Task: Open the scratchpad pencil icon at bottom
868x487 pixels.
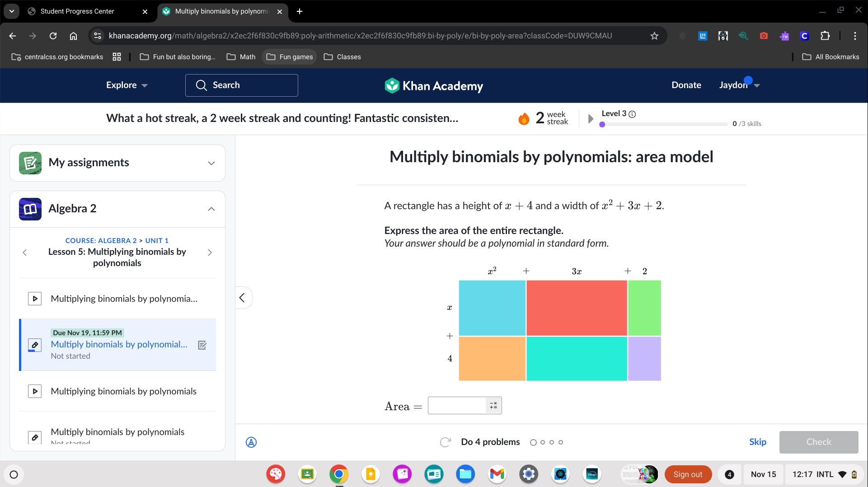Action: [x=251, y=442]
